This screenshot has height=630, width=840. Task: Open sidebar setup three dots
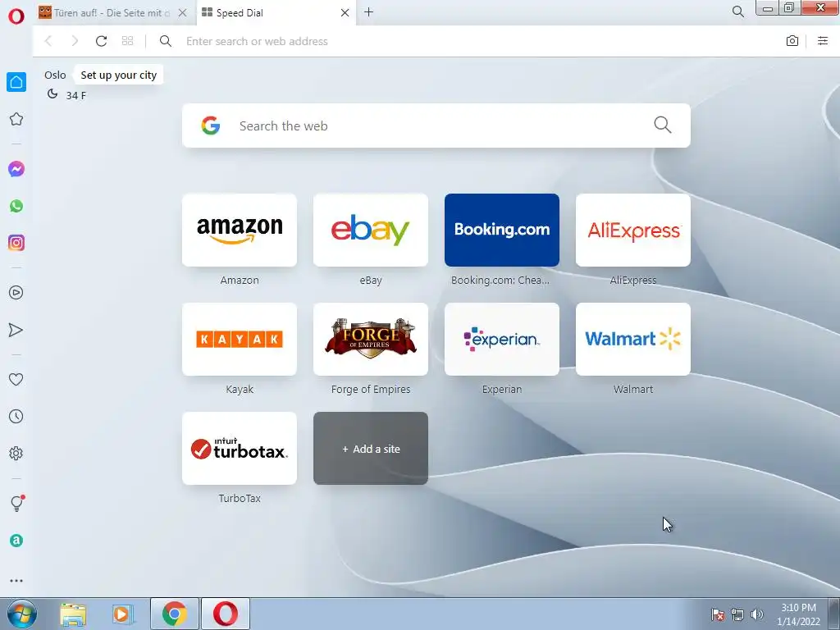coord(16,581)
